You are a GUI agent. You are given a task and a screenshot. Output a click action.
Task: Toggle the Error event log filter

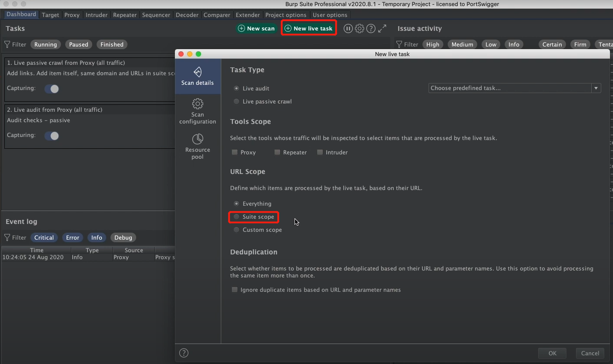73,237
